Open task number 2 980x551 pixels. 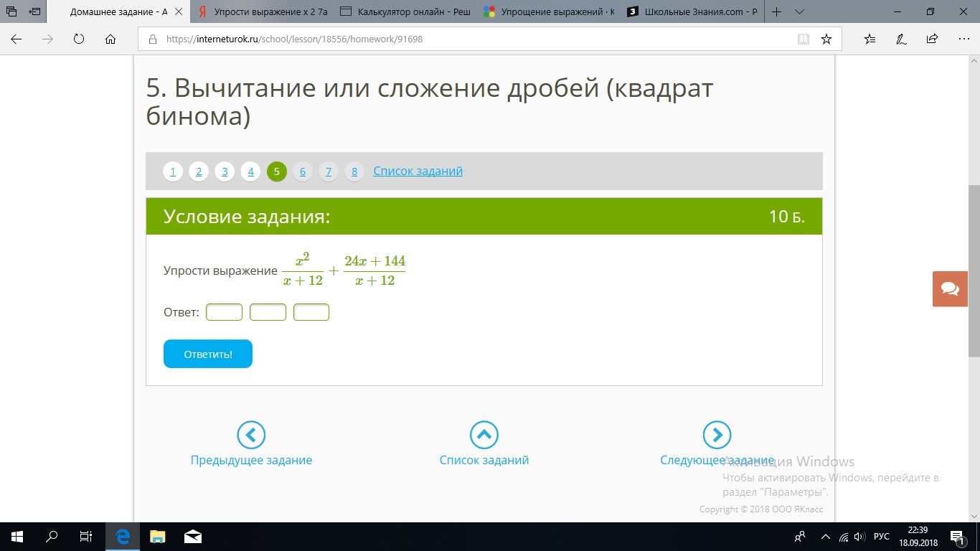(199, 171)
